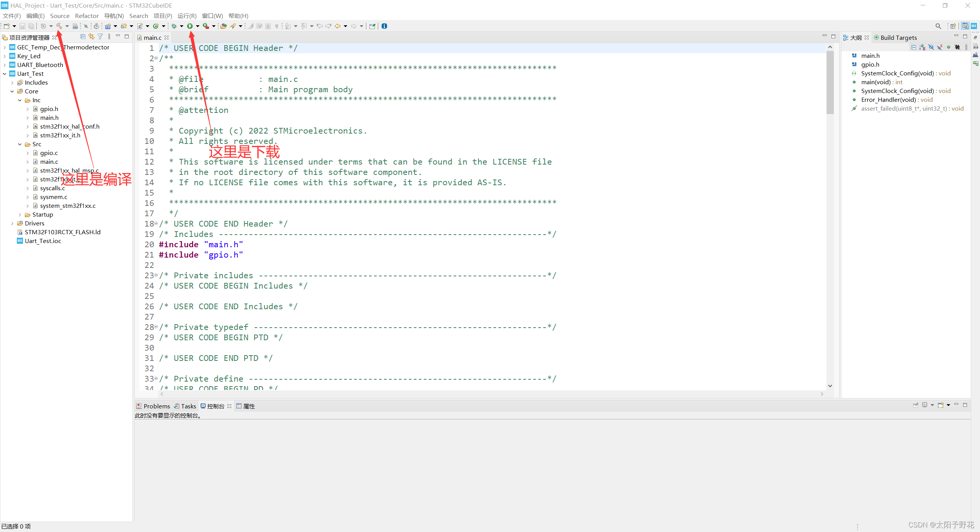Click the hammer Build icon in toolbar
This screenshot has height=532, width=980.
coord(59,26)
